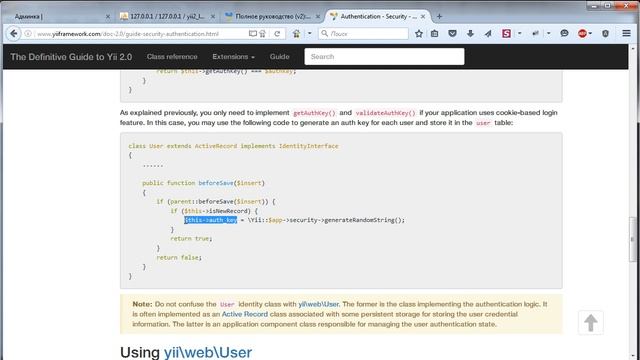Click validateAuthKey() inline code text

click(385, 113)
